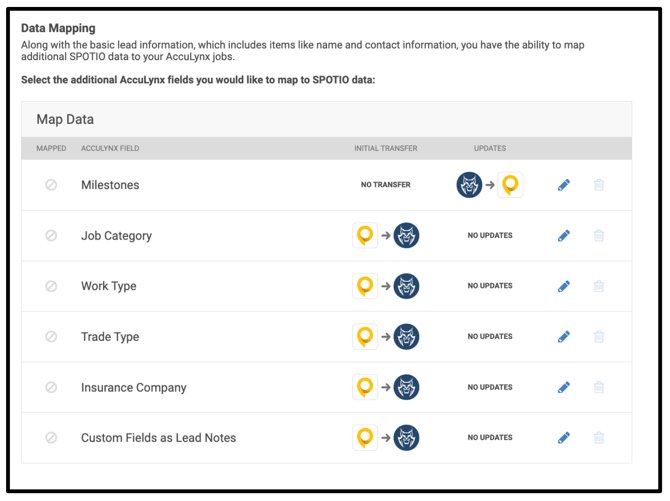Click NO UPDATES in Custom Fields row
Screen dimensions: 670x501
pyautogui.click(x=490, y=438)
